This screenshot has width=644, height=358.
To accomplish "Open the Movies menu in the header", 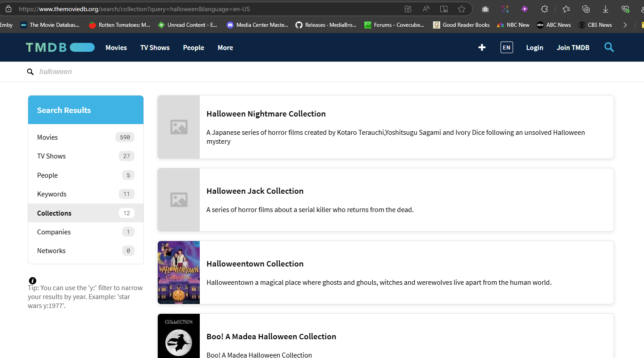I will coord(116,48).
